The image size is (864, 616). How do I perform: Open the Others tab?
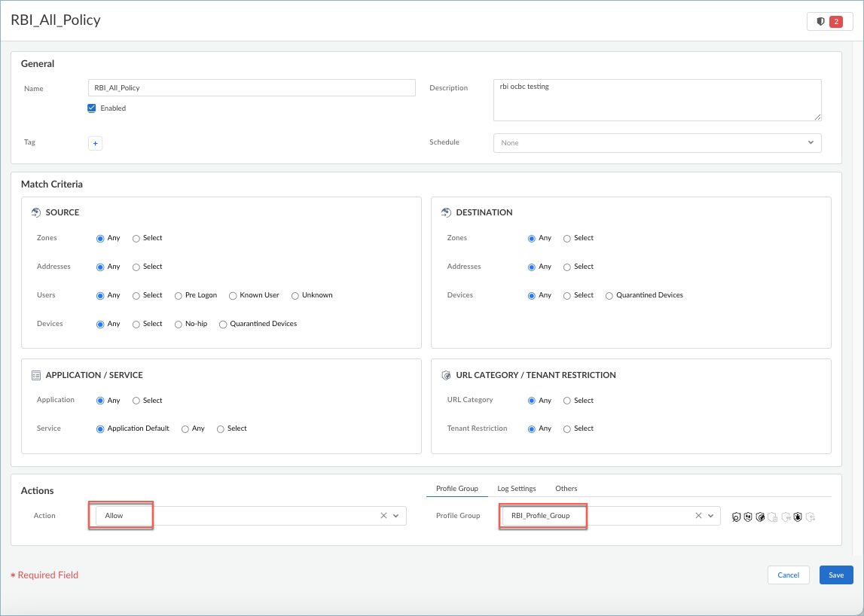click(x=566, y=489)
